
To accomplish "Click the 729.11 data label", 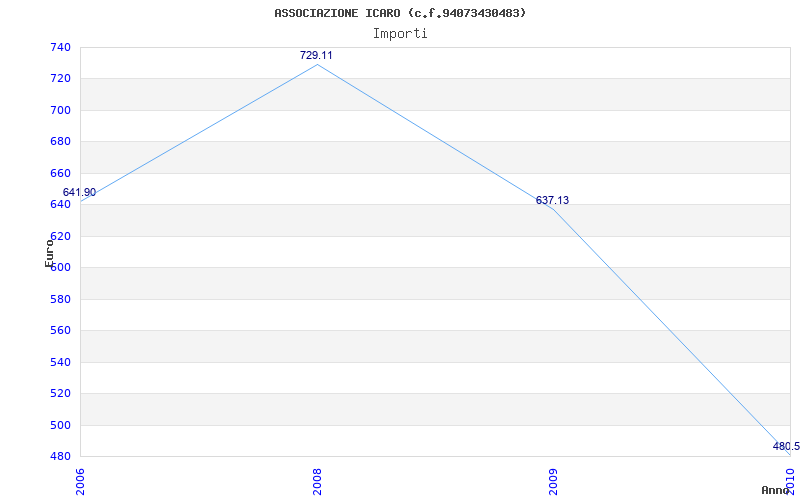I will [316, 55].
